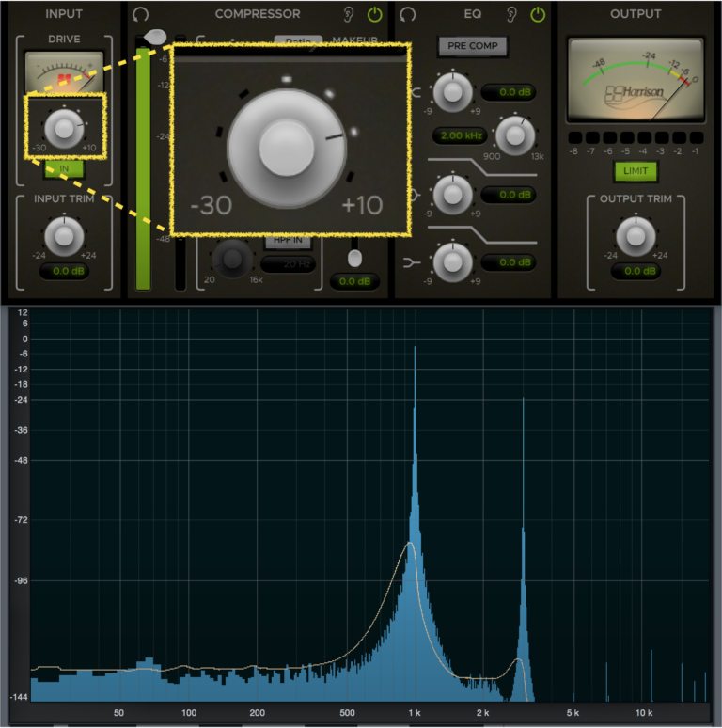Click the Output Trim knob
The image size is (722, 728).
636,236
